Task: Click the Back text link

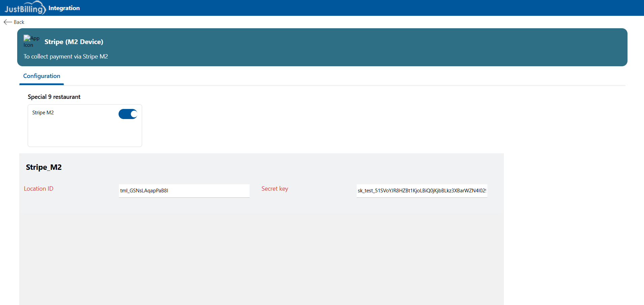Action: coord(19,22)
